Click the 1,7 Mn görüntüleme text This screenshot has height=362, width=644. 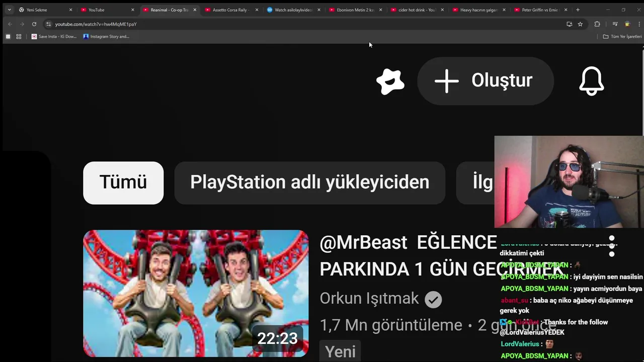click(391, 325)
